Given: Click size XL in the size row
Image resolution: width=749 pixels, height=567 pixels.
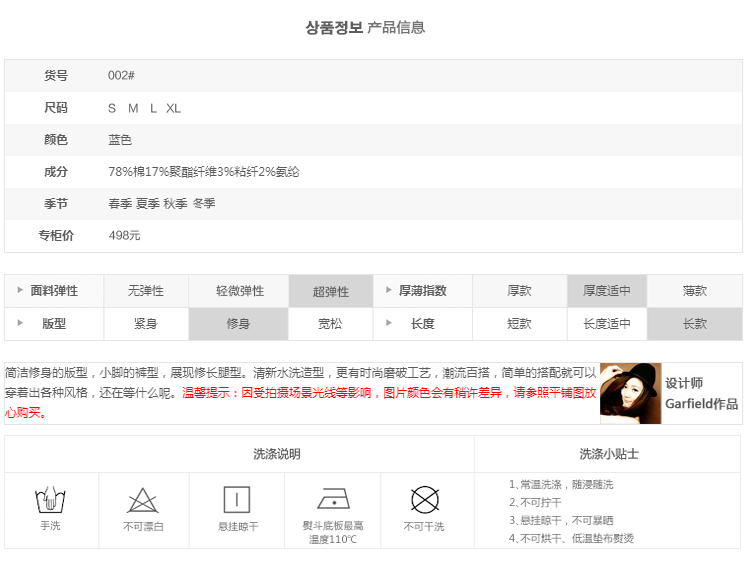Looking at the screenshot, I should (173, 108).
